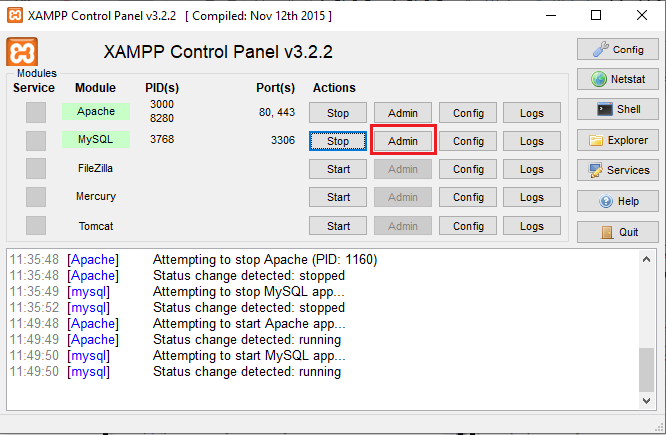
Task: Select log line 'Attempting to start Apache app...'
Action: pyautogui.click(x=249, y=323)
